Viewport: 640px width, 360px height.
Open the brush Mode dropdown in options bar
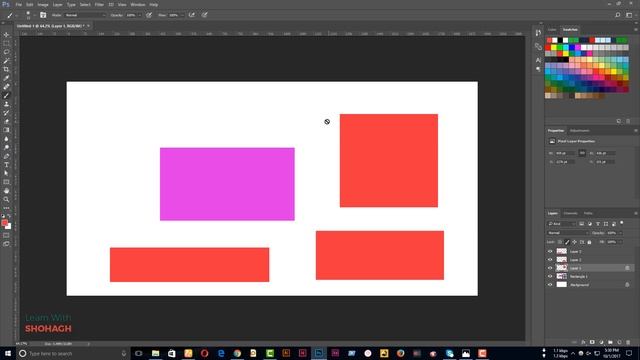point(85,15)
